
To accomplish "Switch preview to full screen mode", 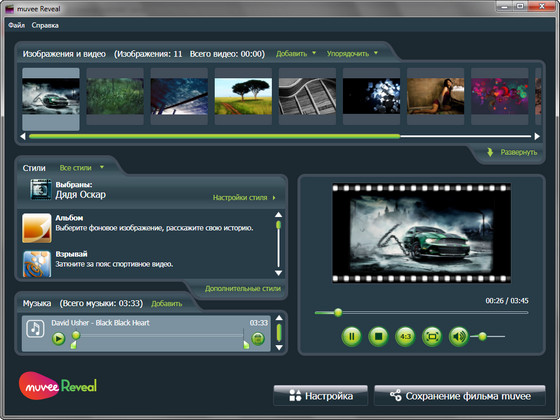I will pos(432,336).
